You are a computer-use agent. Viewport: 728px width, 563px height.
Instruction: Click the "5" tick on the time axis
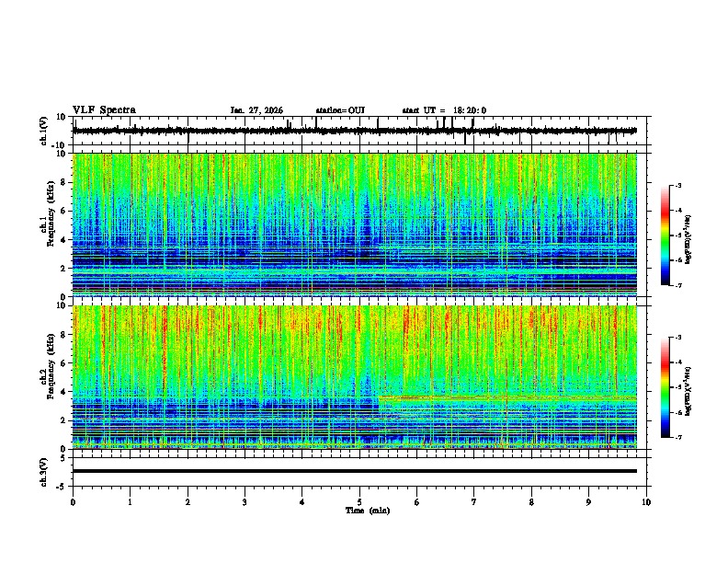359,502
